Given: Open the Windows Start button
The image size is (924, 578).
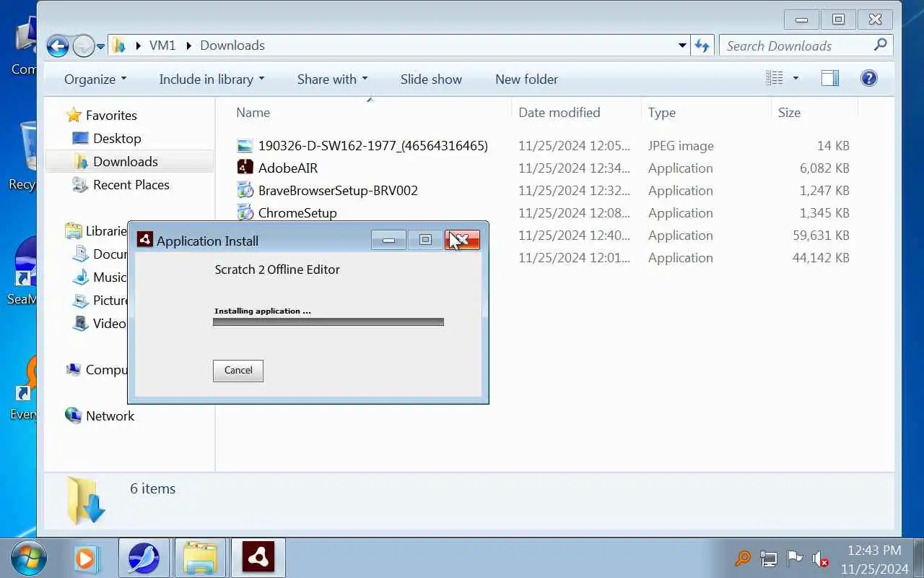Looking at the screenshot, I should (29, 558).
